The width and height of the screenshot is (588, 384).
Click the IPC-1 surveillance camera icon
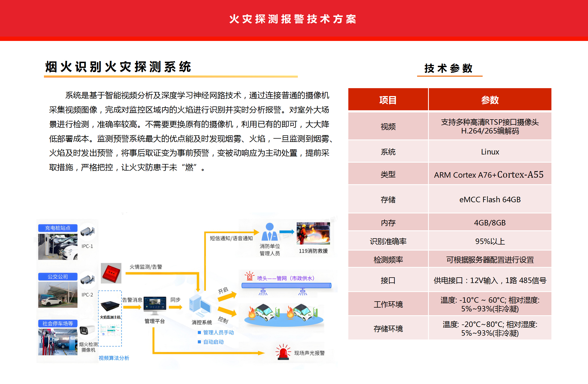87,231
